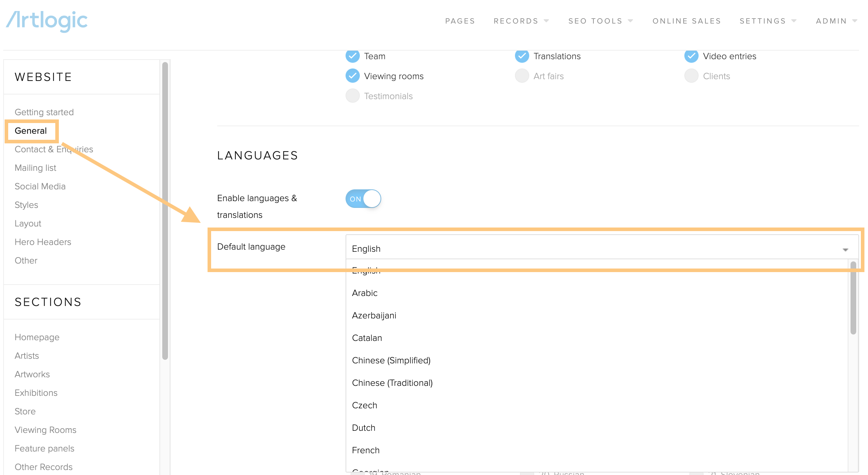Click the language list scrollbar
Screen dimensions: 868x475
[853, 298]
